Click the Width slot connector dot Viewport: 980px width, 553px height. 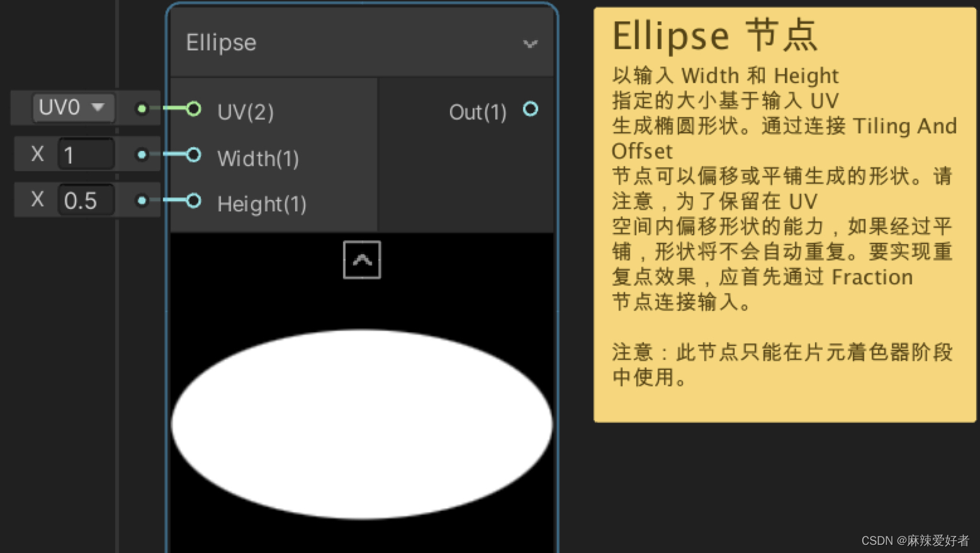click(142, 155)
